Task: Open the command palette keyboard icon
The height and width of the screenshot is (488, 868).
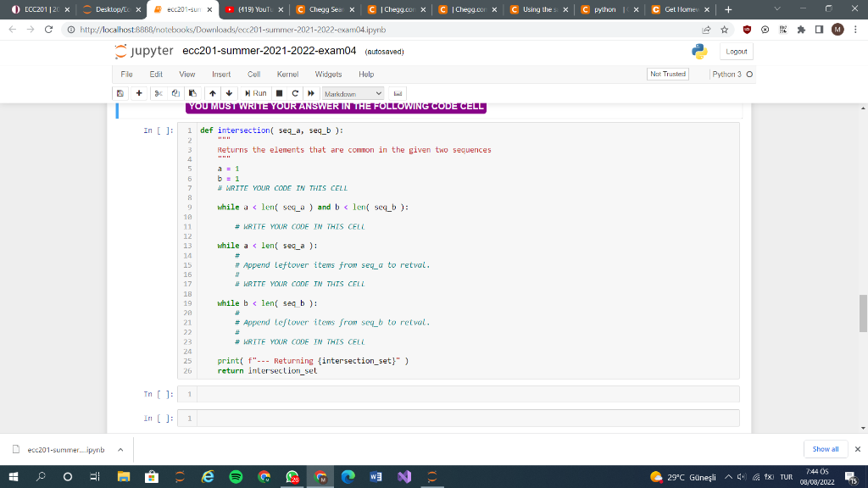Action: [x=398, y=93]
